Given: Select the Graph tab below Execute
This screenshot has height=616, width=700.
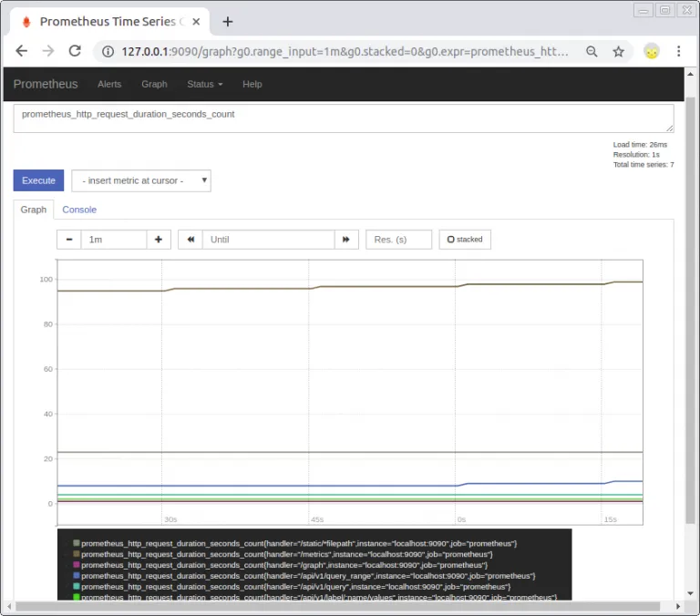Looking at the screenshot, I should (x=34, y=210).
